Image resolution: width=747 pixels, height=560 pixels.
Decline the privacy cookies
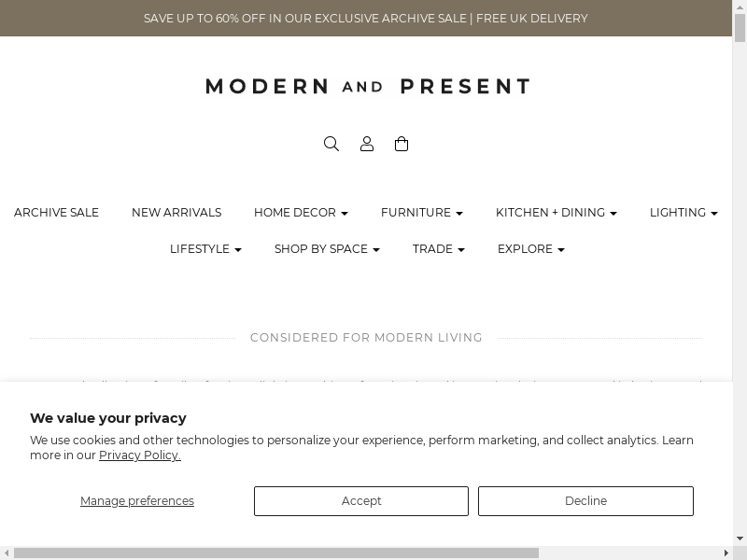point(585,501)
